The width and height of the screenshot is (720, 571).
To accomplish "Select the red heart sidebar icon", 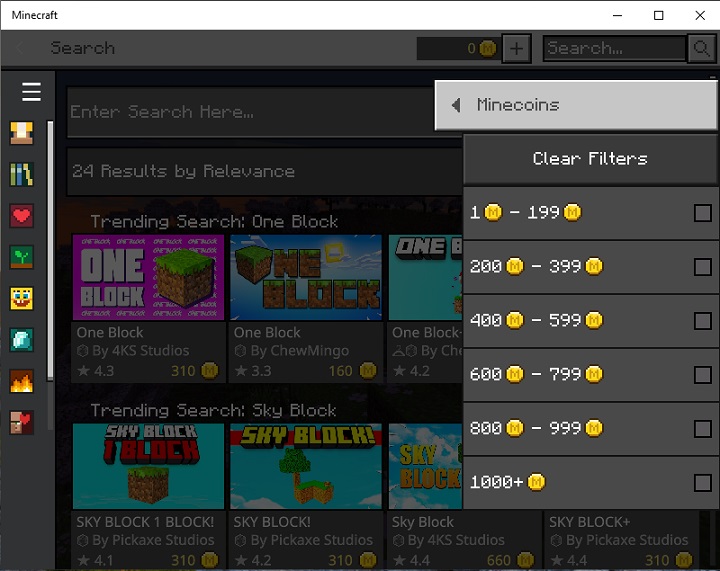I will click(22, 215).
